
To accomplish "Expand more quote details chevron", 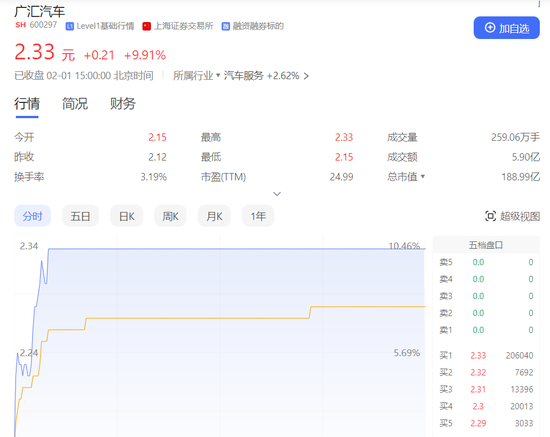I will tap(277, 194).
